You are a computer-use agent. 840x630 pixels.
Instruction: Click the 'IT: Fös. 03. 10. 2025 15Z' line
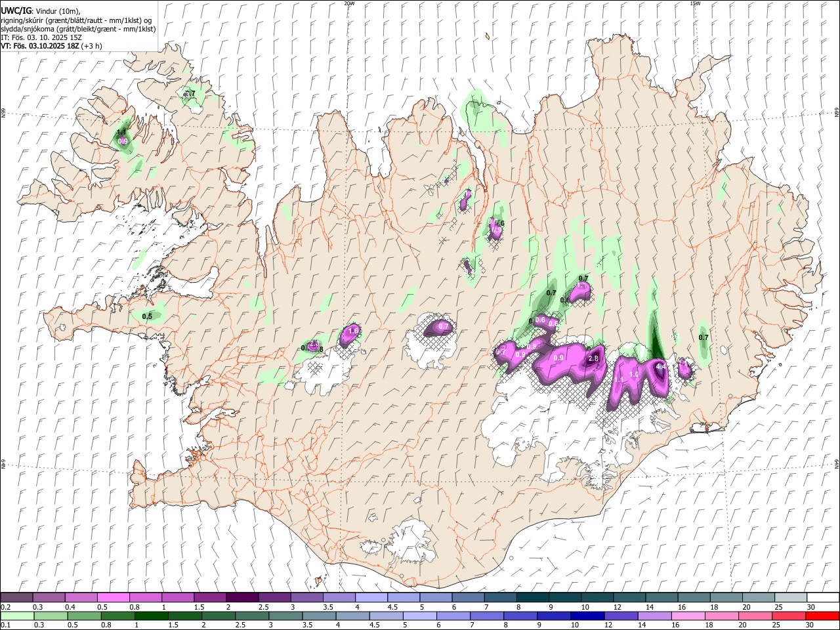[41, 37]
